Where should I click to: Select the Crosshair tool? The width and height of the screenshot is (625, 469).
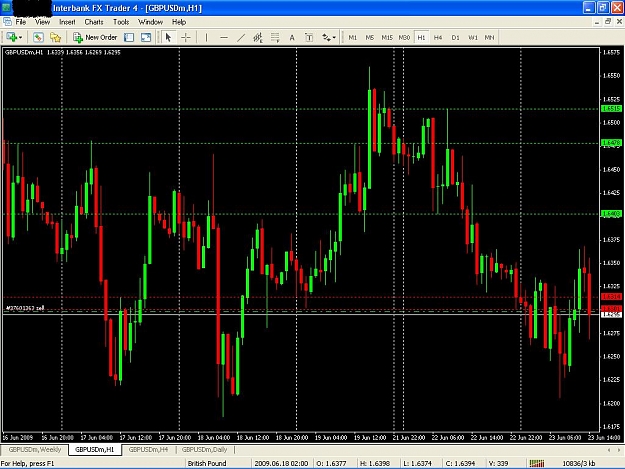pyautogui.click(x=186, y=37)
